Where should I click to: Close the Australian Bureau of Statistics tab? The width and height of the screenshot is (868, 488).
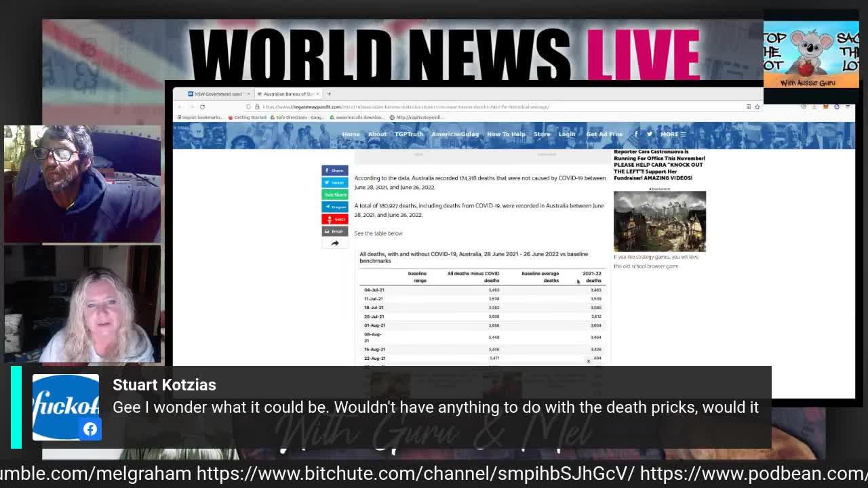click(x=317, y=94)
